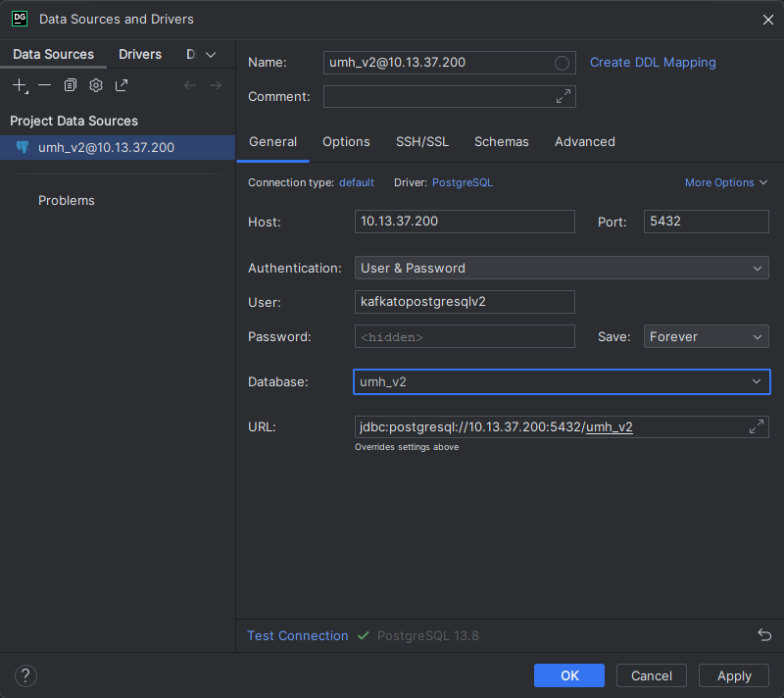Click the revert changes arrow icon
Image resolution: width=784 pixels, height=698 pixels.
(x=764, y=635)
